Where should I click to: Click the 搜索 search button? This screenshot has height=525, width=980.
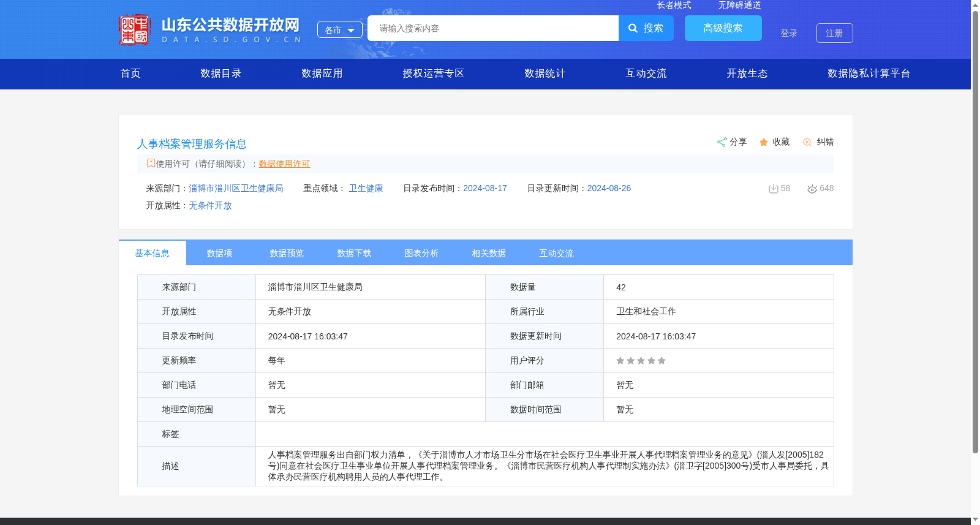[x=646, y=28]
